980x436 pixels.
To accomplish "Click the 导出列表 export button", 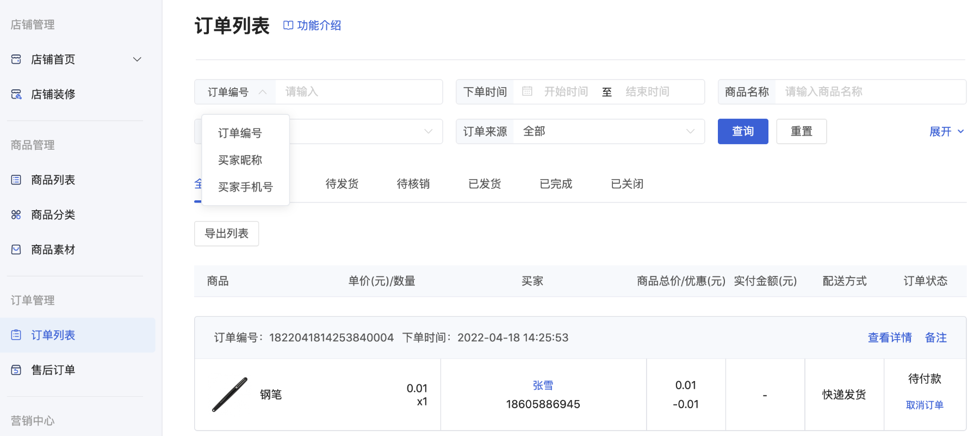I will [227, 234].
